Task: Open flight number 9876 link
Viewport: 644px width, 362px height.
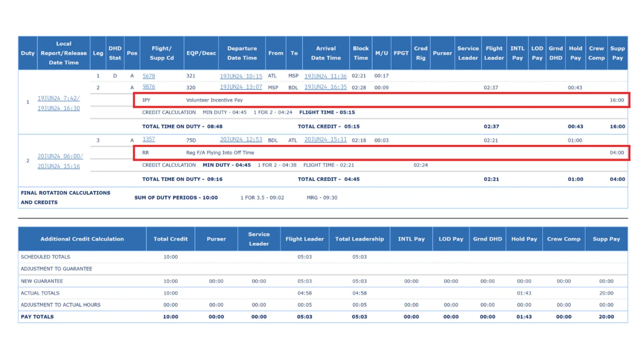Action: tap(149, 87)
